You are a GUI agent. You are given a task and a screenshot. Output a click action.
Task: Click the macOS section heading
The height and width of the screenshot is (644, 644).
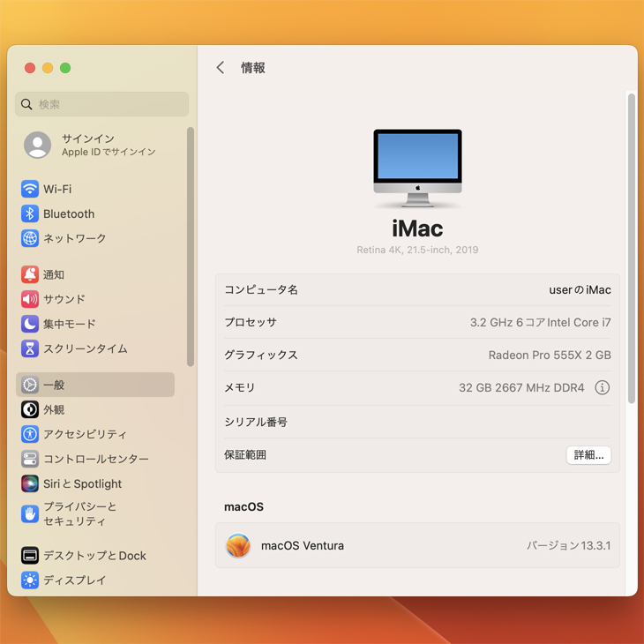pyautogui.click(x=244, y=507)
